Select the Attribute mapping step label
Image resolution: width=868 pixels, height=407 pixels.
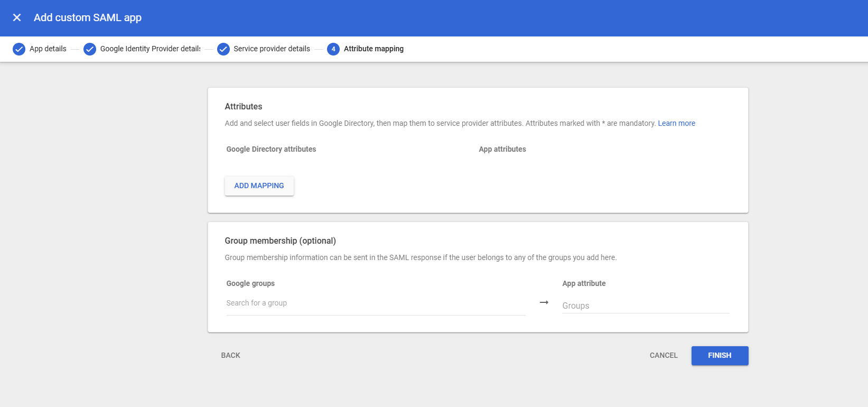pyautogui.click(x=374, y=49)
